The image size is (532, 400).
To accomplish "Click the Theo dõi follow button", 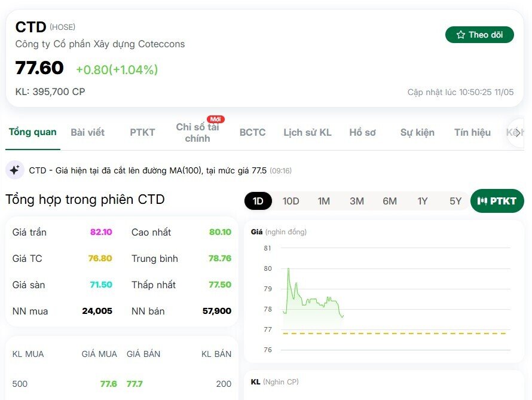I will click(x=479, y=35).
